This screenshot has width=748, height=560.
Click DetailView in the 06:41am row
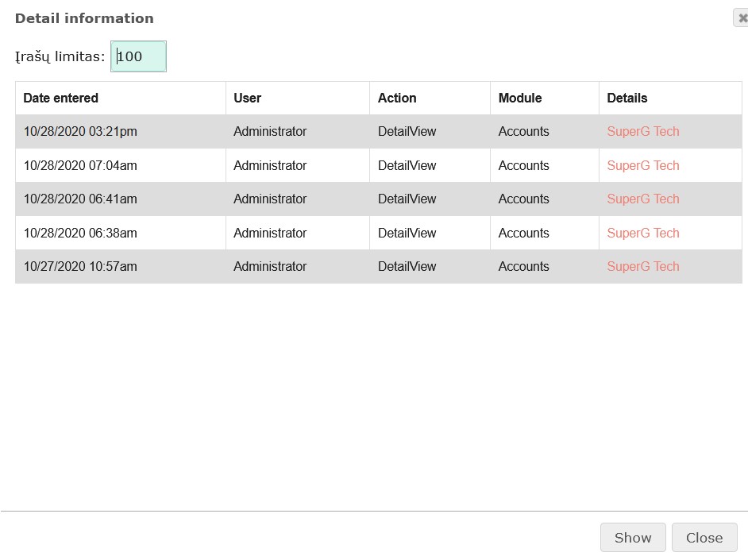coord(407,199)
